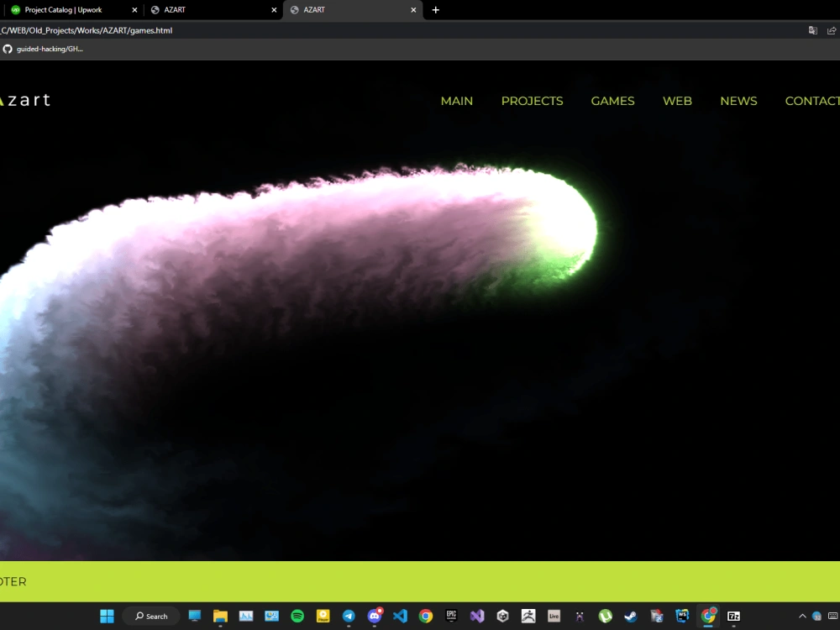Open the touch keyboard tray icon
The height and width of the screenshot is (630, 840).
tap(833, 616)
